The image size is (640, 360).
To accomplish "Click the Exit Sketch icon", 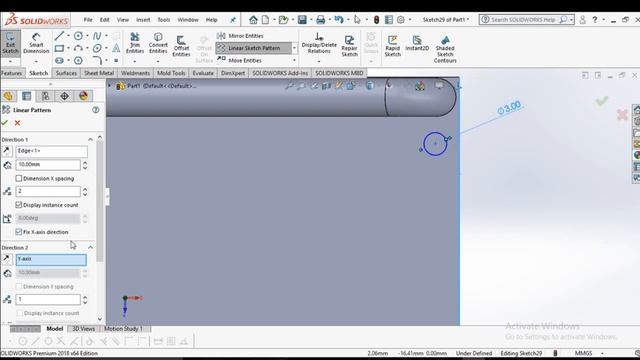I will point(10,43).
